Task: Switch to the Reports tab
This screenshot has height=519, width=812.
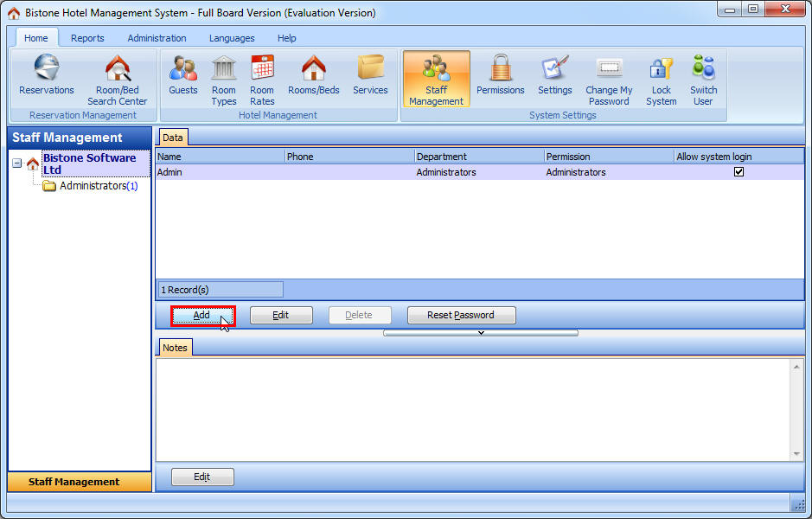Action: (x=87, y=38)
